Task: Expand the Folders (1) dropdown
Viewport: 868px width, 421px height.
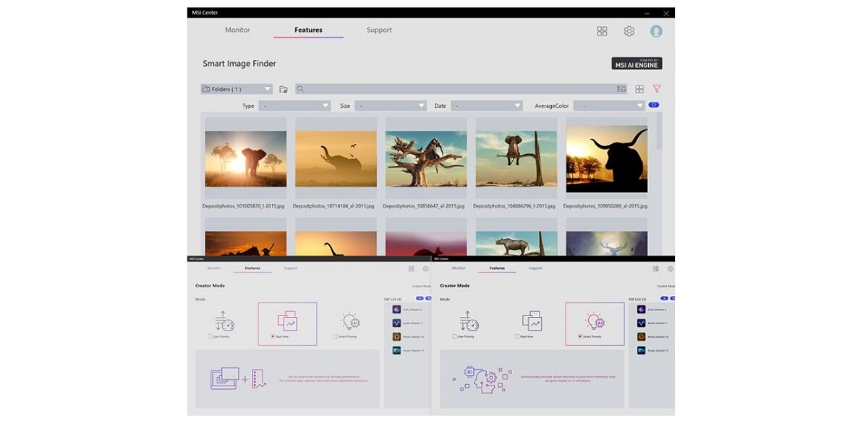Action: click(237, 89)
